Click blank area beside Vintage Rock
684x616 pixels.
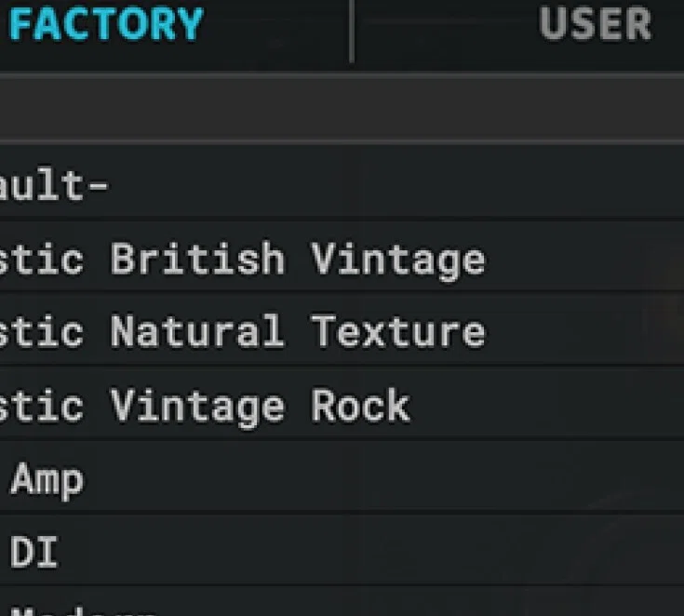tap(545, 405)
